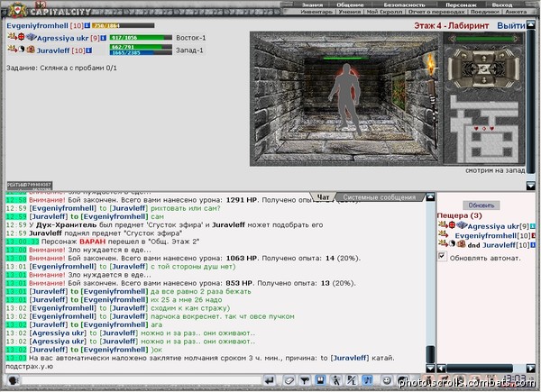This screenshot has width=541, height=392.
Task: Click Evgeniyfromhell name at top left
Action: pyautogui.click(x=37, y=26)
